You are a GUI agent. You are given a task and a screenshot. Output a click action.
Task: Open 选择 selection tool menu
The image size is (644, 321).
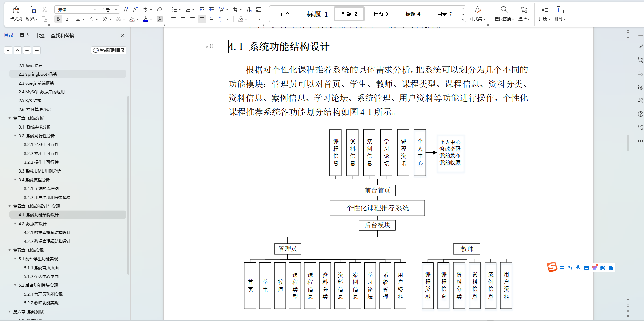point(524,14)
